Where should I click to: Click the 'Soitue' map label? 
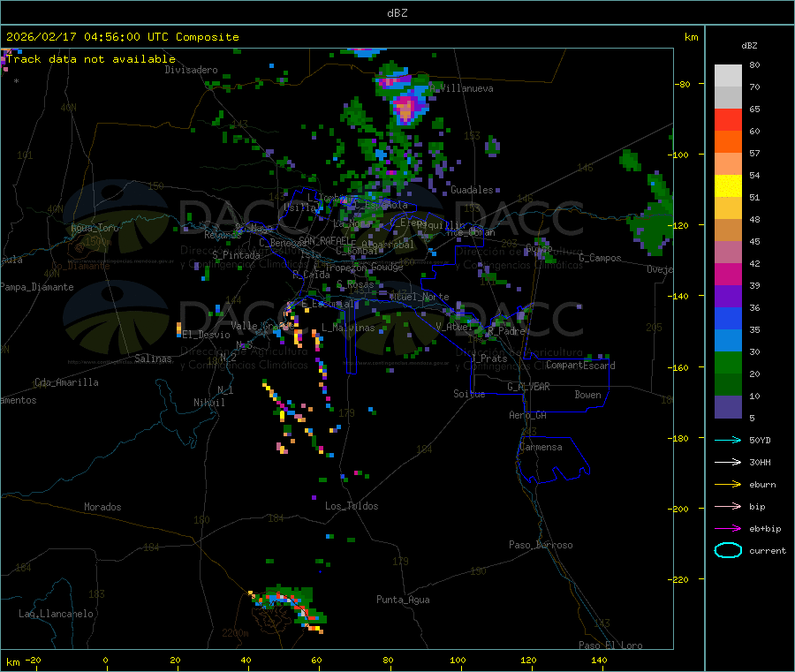469,394
